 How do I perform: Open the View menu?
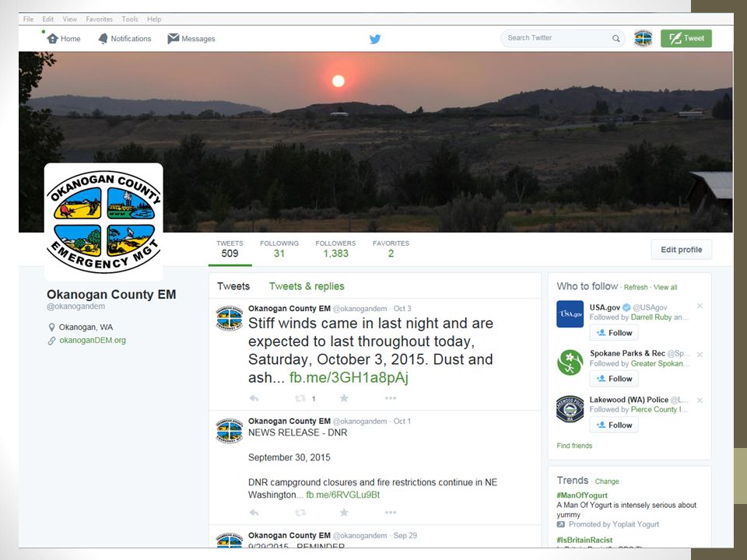(x=69, y=19)
